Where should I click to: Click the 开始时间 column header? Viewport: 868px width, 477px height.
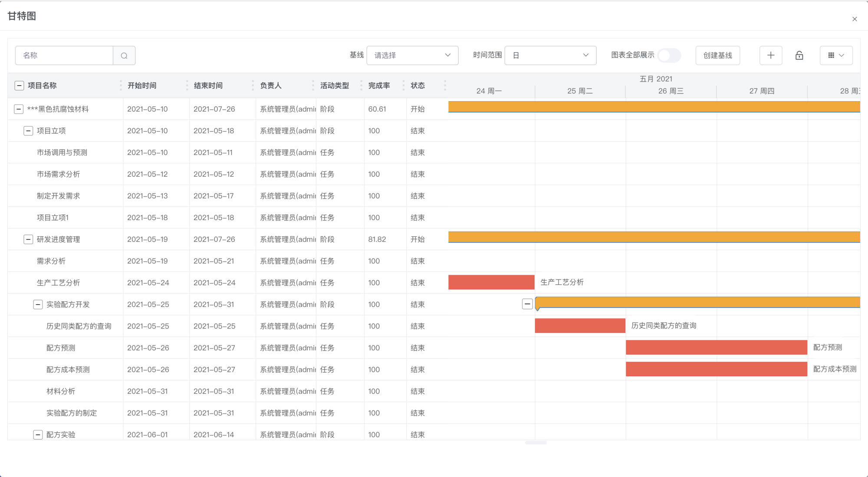pos(142,86)
